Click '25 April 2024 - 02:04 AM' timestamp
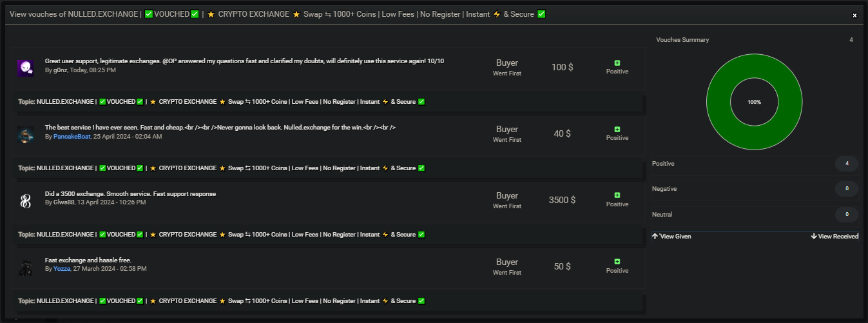868x323 pixels. [x=128, y=136]
